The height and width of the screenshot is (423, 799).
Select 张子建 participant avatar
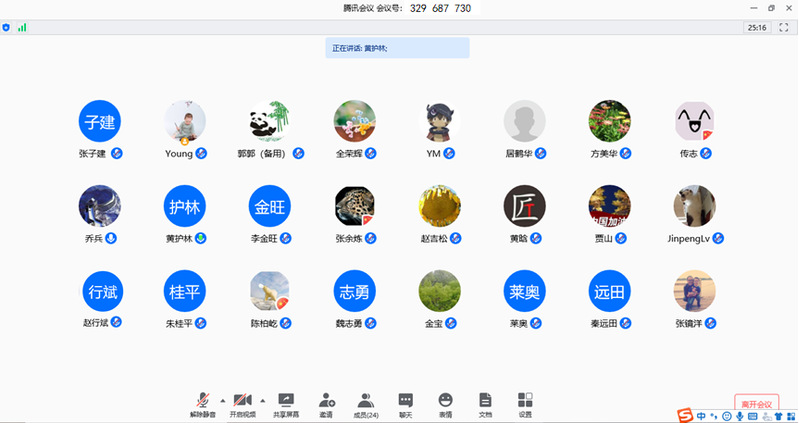100,121
